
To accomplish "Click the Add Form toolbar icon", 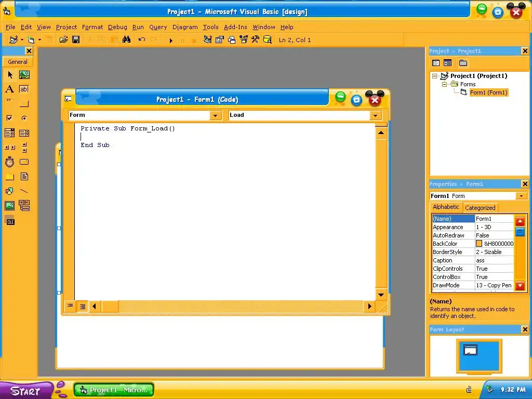I will point(31,39).
